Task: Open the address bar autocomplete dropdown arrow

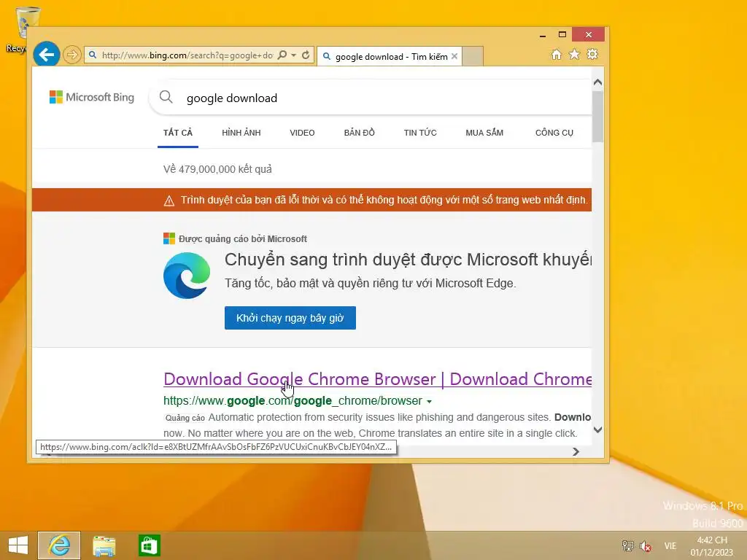Action: (x=293, y=55)
